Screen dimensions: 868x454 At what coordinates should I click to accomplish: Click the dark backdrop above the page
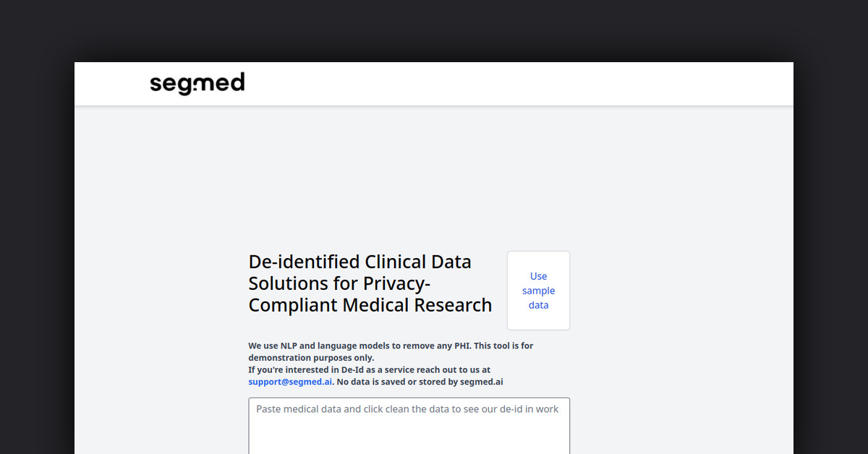pos(434,29)
